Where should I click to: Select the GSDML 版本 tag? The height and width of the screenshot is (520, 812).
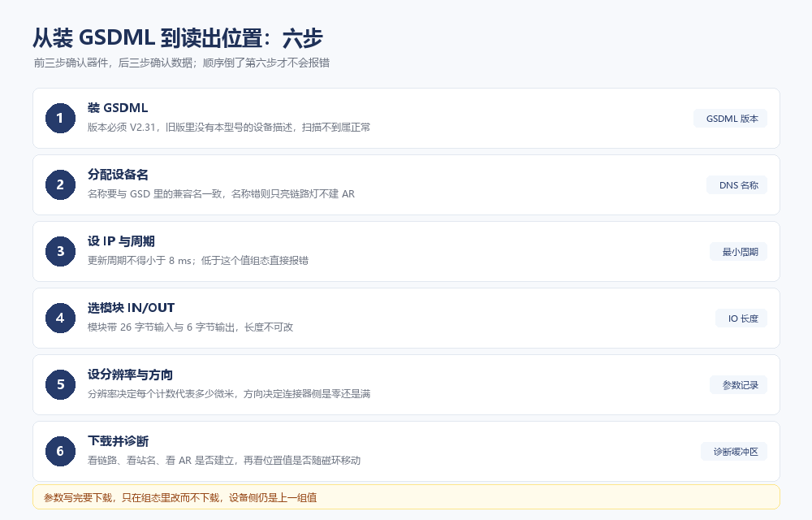(730, 119)
